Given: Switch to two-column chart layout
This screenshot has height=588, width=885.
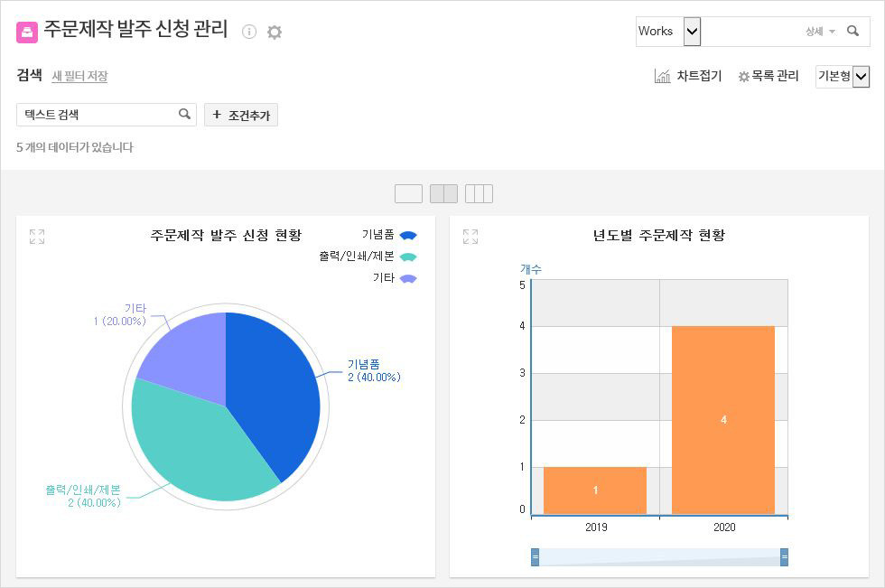Looking at the screenshot, I should 443,193.
